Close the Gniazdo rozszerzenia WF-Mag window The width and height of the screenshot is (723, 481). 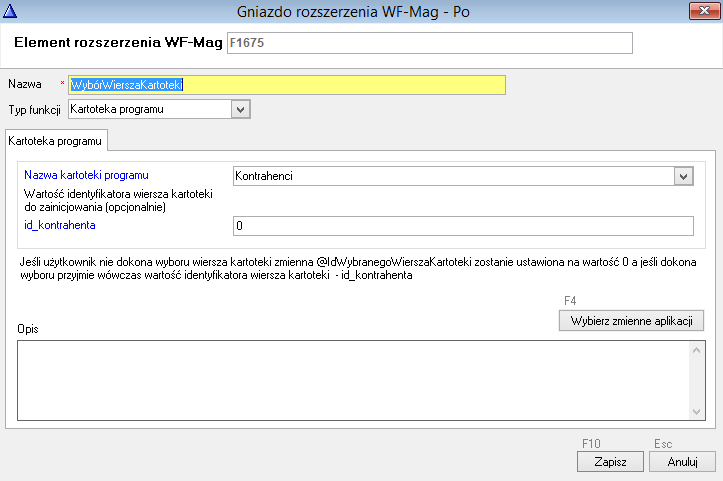(704, 11)
